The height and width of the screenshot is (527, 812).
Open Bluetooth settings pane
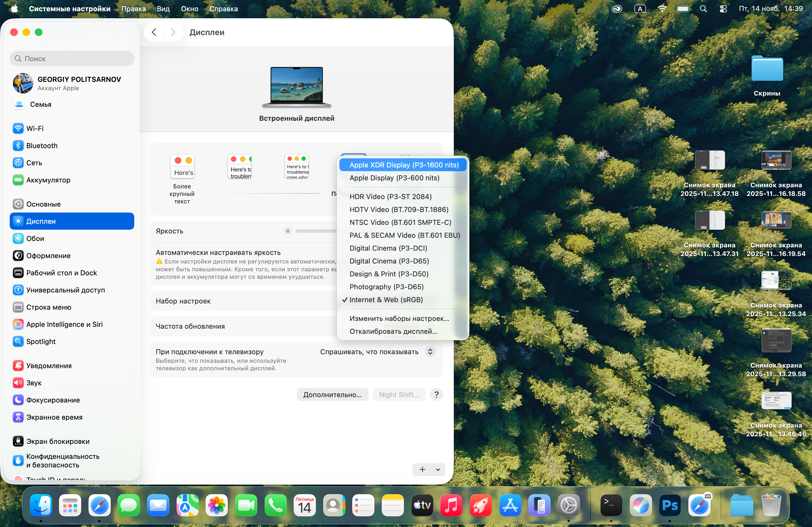[42, 145]
